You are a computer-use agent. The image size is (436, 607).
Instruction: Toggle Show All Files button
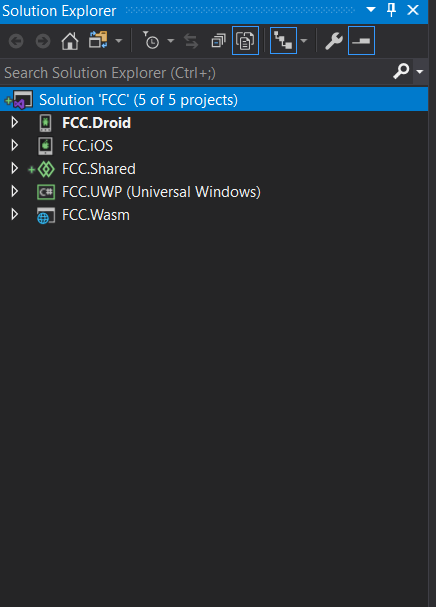click(x=245, y=41)
